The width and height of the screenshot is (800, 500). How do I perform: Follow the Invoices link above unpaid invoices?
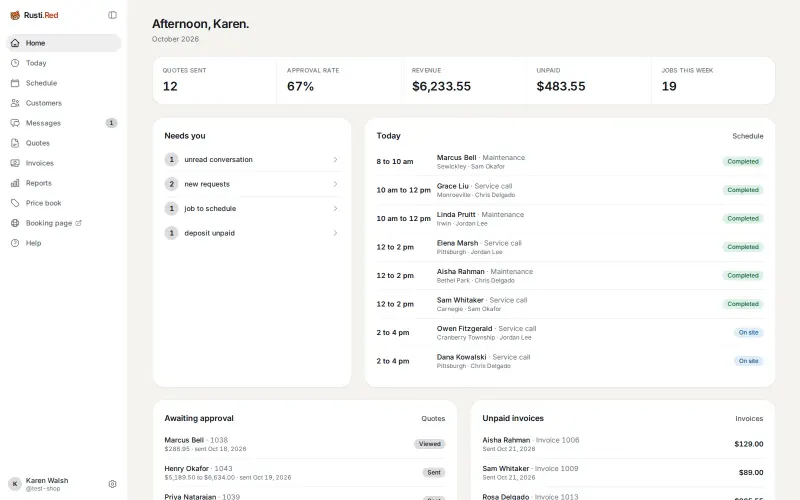coord(748,418)
